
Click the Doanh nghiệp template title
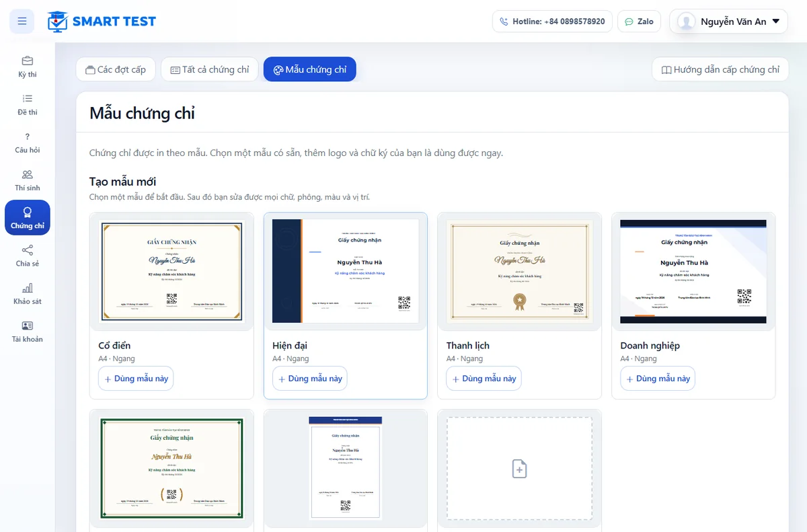pos(650,346)
